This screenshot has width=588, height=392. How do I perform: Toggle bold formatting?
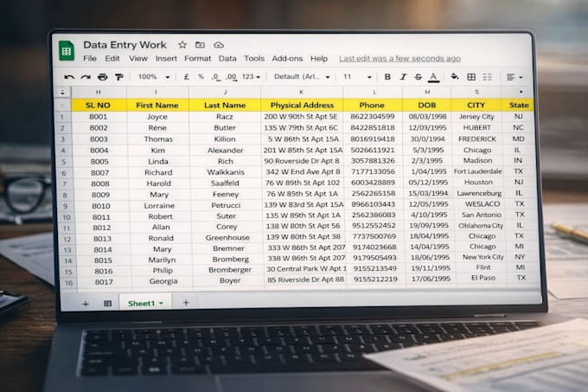pos(387,77)
